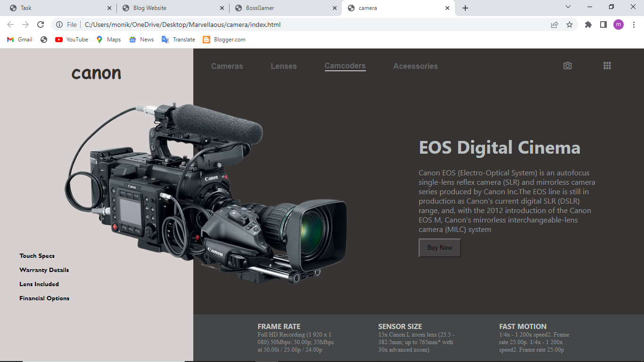Open a new tab with the plus button
This screenshot has height=362, width=644.
(x=465, y=8)
